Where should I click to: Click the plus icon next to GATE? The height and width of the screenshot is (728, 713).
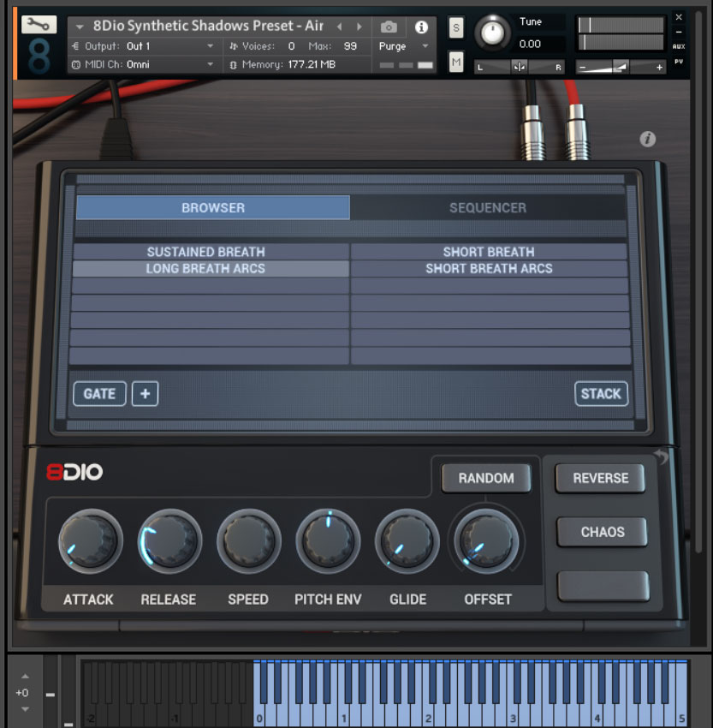click(145, 394)
